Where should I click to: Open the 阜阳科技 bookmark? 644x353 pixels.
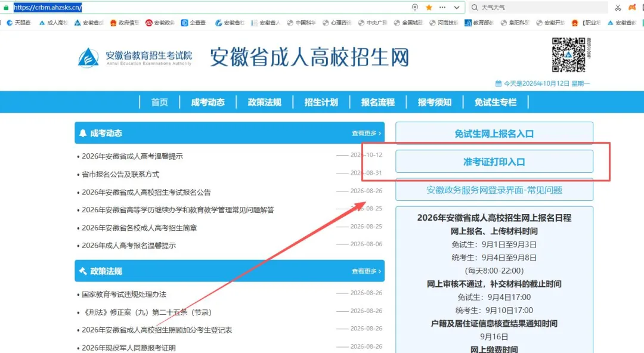(x=515, y=23)
